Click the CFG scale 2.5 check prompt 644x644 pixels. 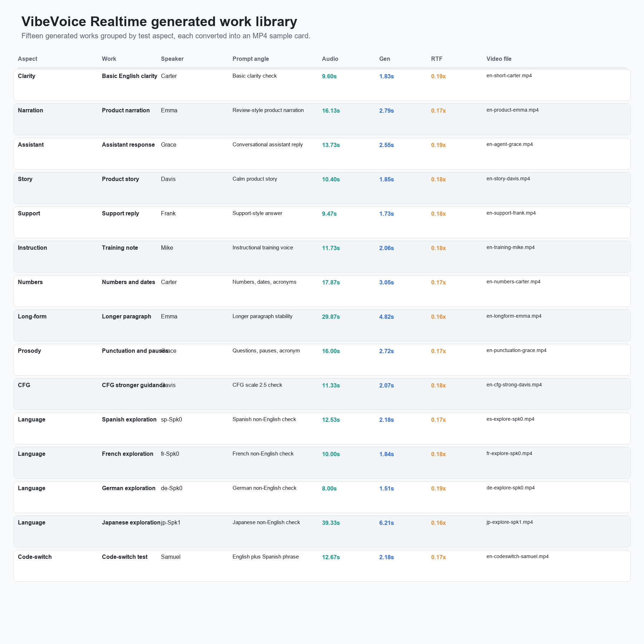(257, 385)
